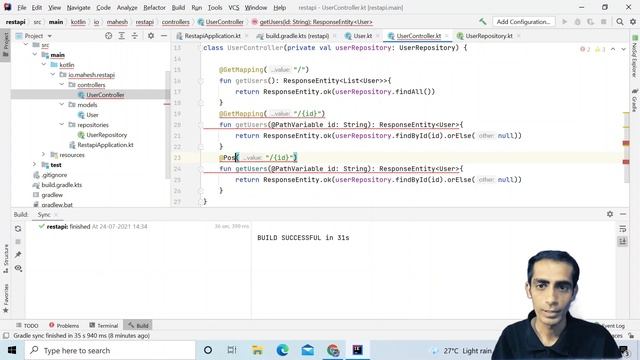The height and width of the screenshot is (360, 640).
Task: Click Windows taskbar search box
Action: (x=110, y=350)
